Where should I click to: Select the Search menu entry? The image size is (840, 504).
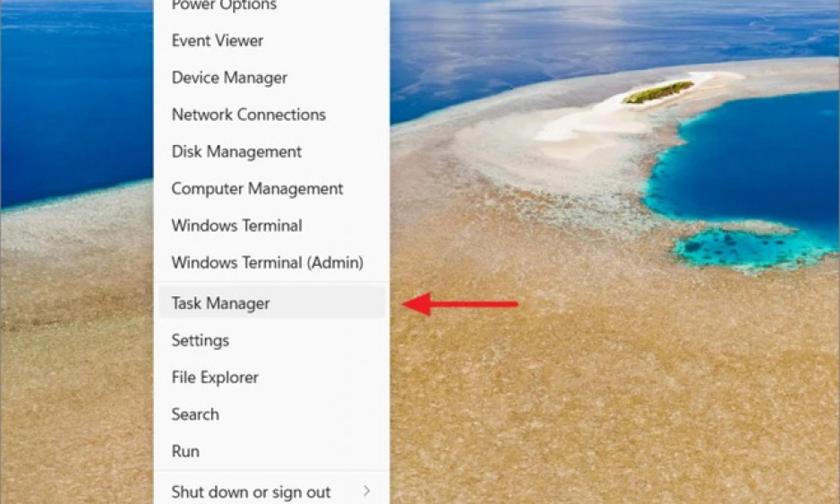[x=271, y=414]
